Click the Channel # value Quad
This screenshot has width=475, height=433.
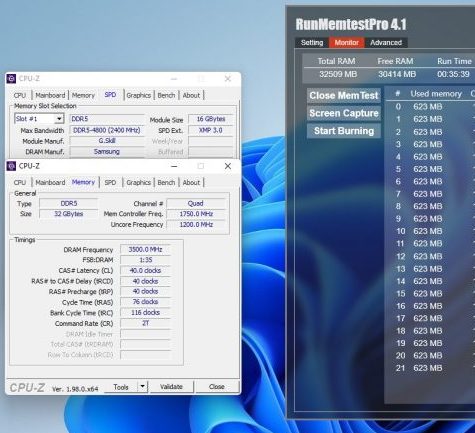point(196,203)
